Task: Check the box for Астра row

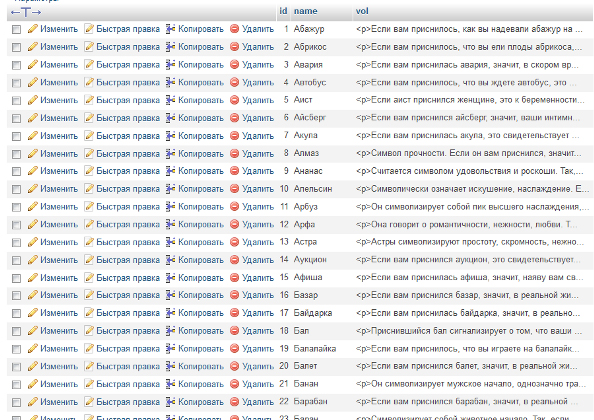Action: coord(16,242)
